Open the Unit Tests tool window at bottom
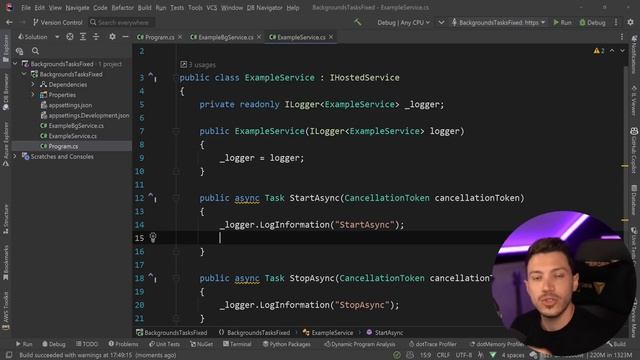 (x=164, y=344)
